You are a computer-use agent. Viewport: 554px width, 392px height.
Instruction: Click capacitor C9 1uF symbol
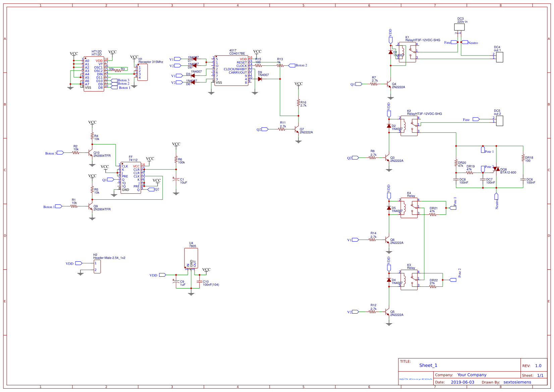176,282
